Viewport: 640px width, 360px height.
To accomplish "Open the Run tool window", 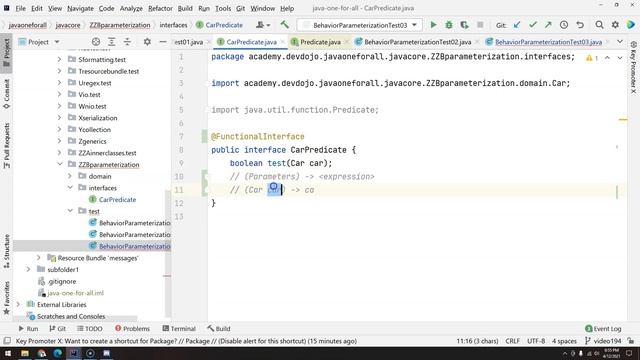I will click(28, 329).
